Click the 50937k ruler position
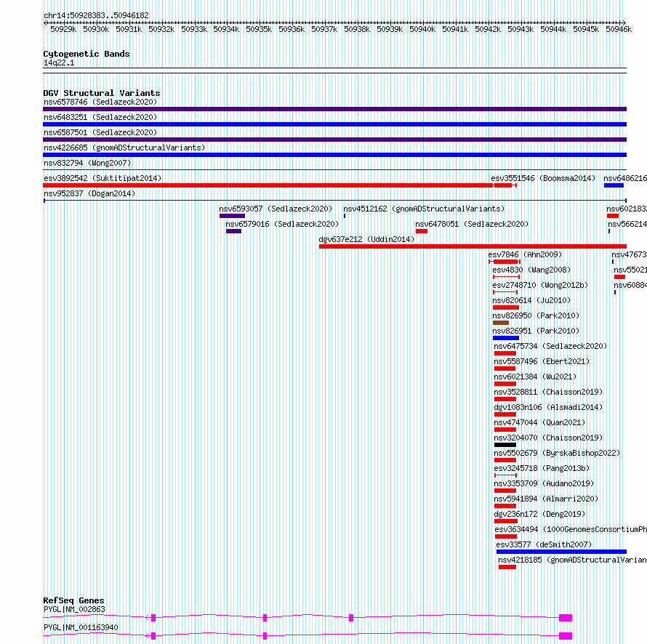This screenshot has height=644, width=647. pyautogui.click(x=324, y=29)
